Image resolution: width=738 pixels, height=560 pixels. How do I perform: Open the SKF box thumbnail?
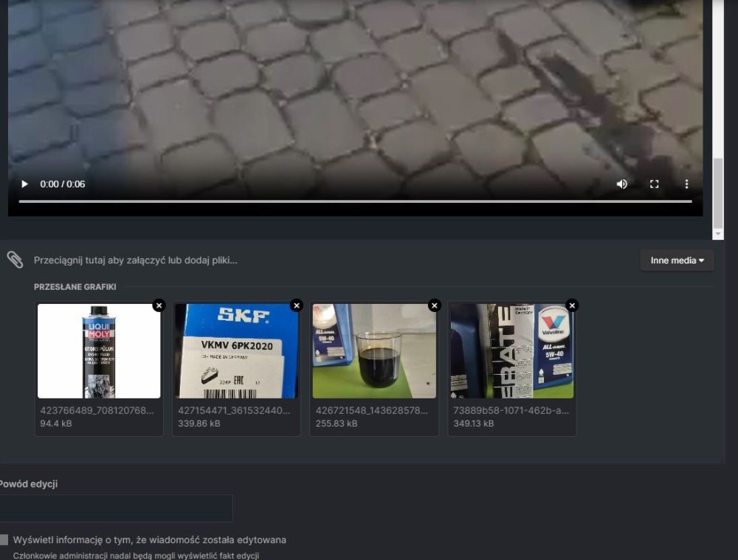point(236,351)
